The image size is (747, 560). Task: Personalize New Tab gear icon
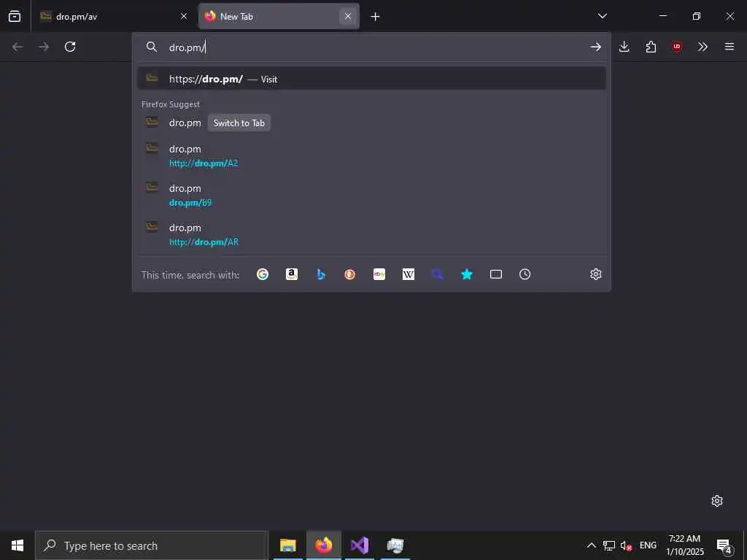[717, 501]
